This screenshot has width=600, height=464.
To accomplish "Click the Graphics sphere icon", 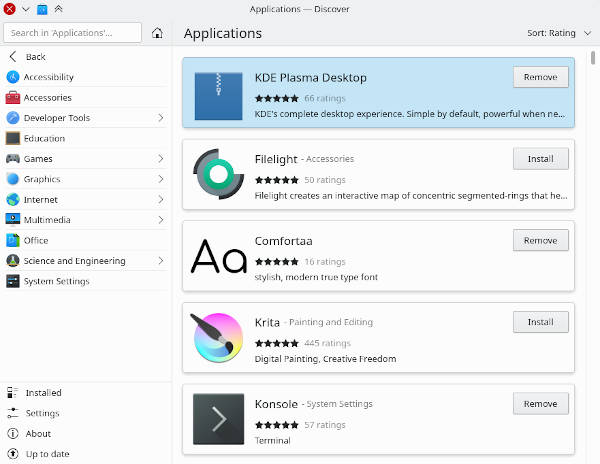I will [13, 179].
